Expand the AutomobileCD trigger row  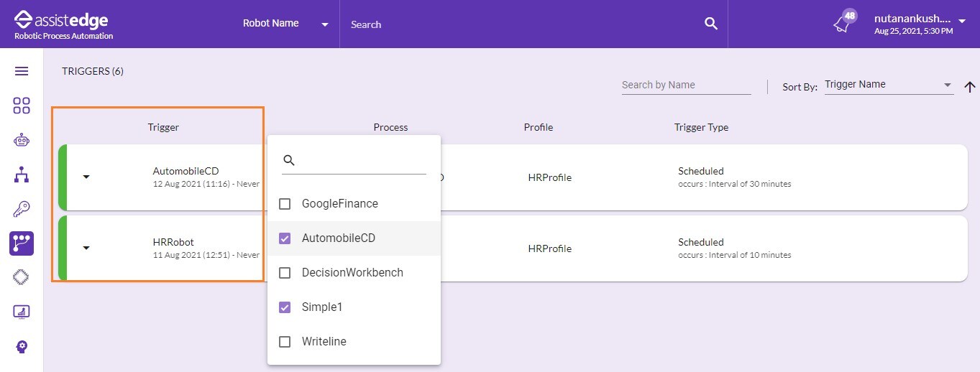(x=86, y=177)
